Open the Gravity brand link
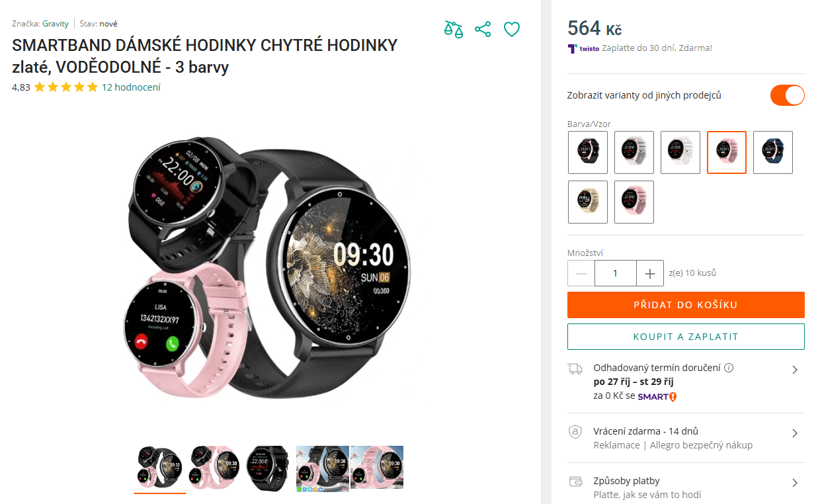820x504 pixels. [56, 24]
